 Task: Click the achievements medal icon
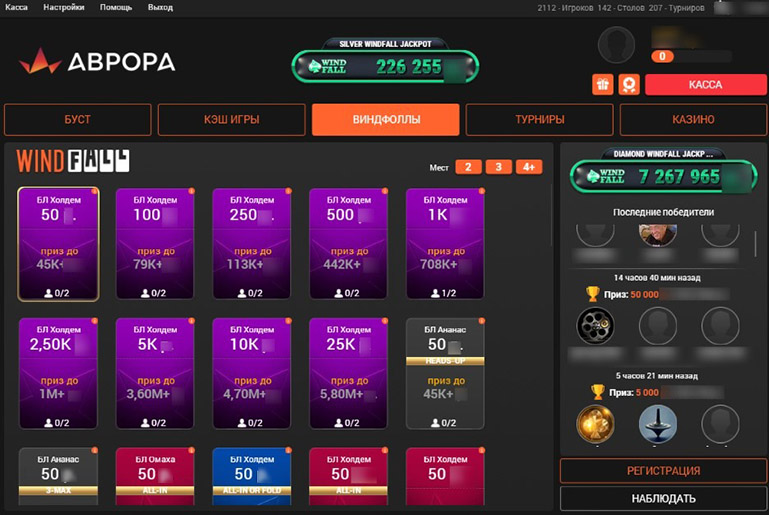coord(628,85)
